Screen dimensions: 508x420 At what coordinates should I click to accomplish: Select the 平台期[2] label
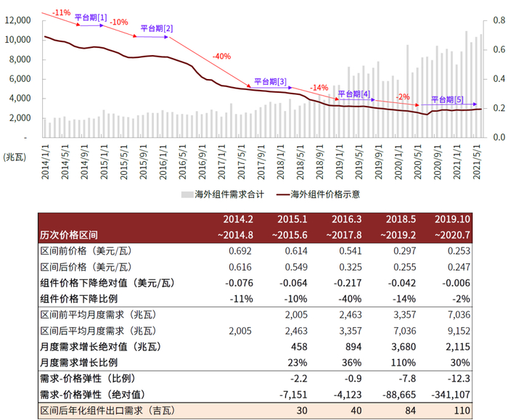(x=157, y=28)
